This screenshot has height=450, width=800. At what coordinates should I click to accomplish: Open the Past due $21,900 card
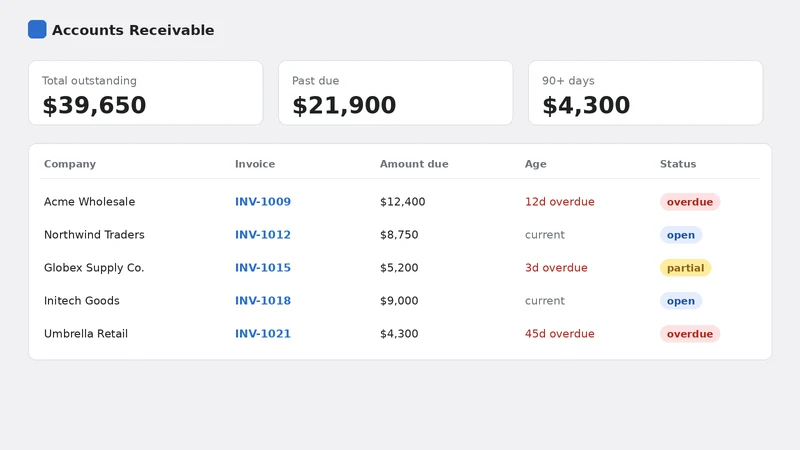[396, 93]
